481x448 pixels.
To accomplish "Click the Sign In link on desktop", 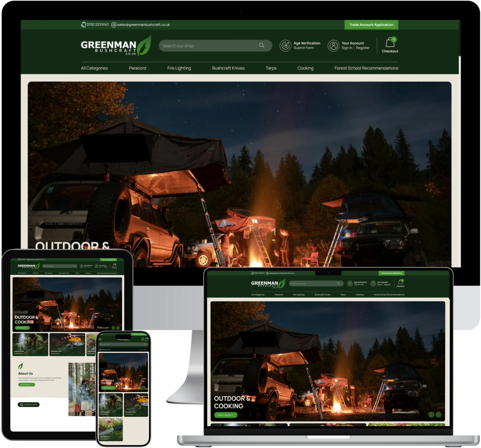I will pos(347,48).
